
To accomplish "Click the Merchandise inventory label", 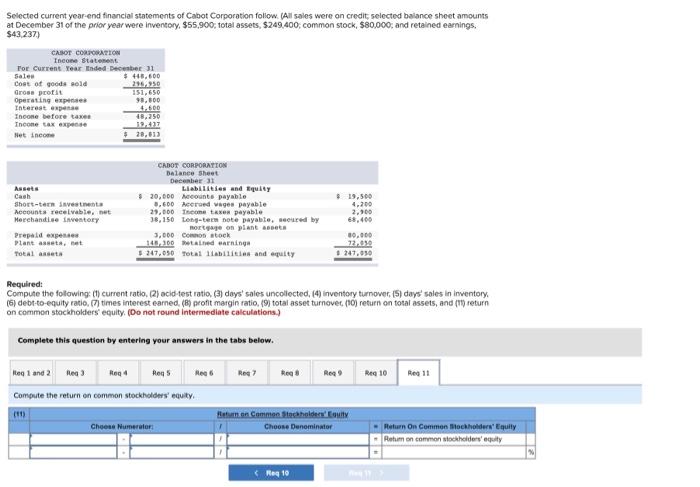I will pos(56,220).
